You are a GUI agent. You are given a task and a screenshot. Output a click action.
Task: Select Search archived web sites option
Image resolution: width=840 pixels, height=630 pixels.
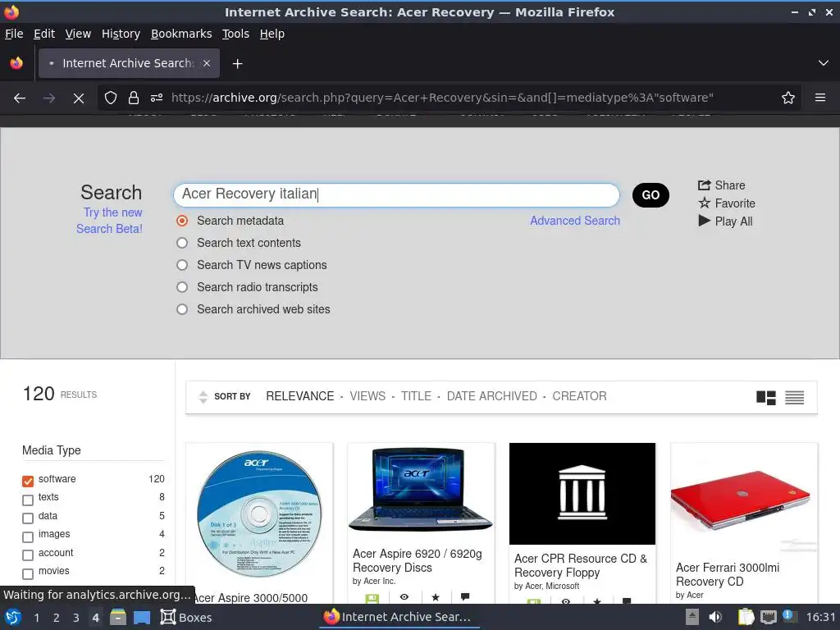tap(182, 309)
